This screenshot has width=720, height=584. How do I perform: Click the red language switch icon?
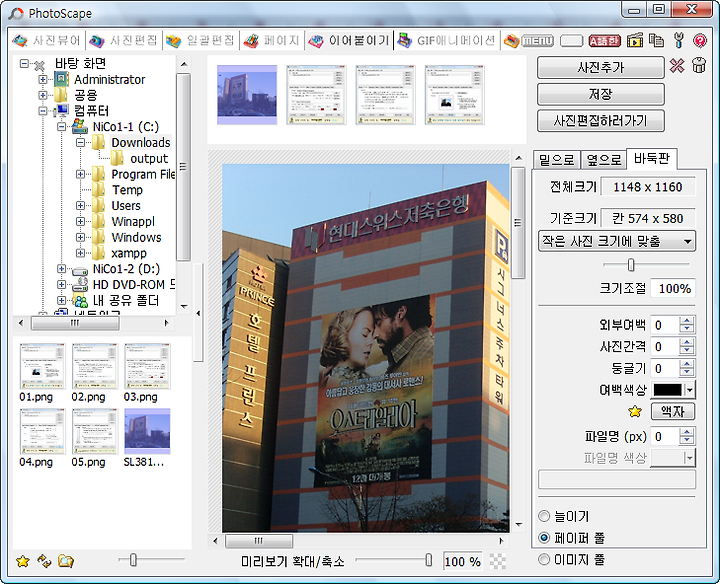pyautogui.click(x=604, y=41)
